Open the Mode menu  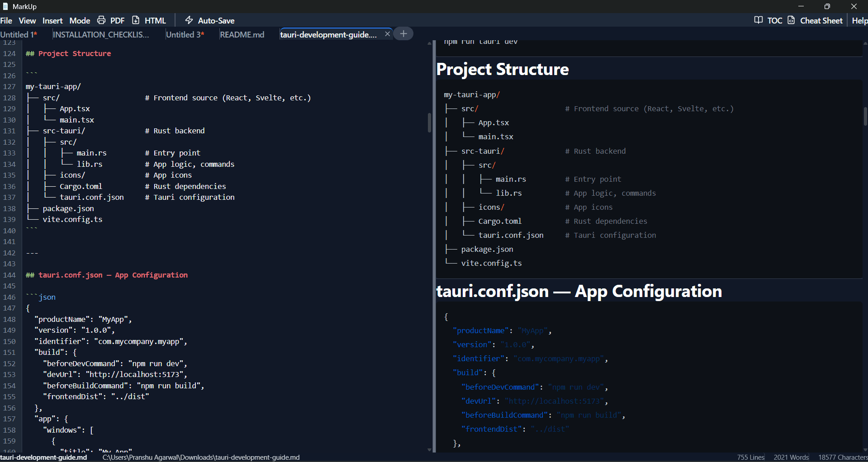[80, 20]
